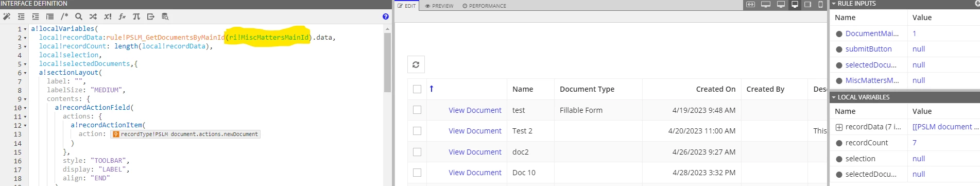
Task: Fold code at line 1 a!localVariables
Action: click(x=25, y=29)
